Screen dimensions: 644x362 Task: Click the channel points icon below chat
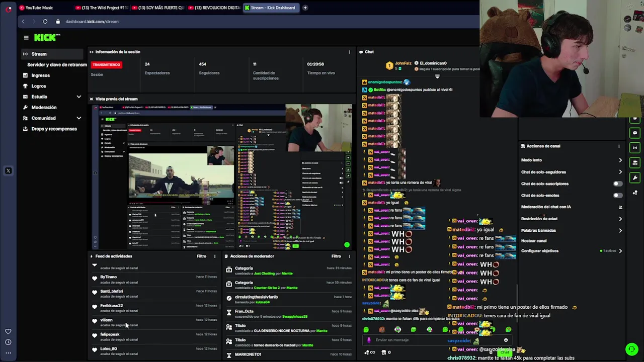point(370,352)
